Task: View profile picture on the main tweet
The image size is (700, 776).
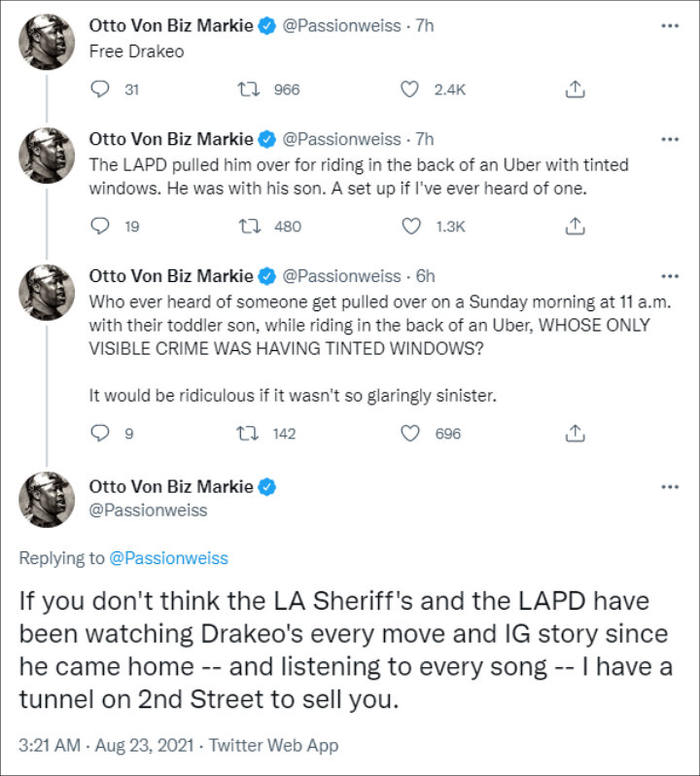Action: click(47, 499)
